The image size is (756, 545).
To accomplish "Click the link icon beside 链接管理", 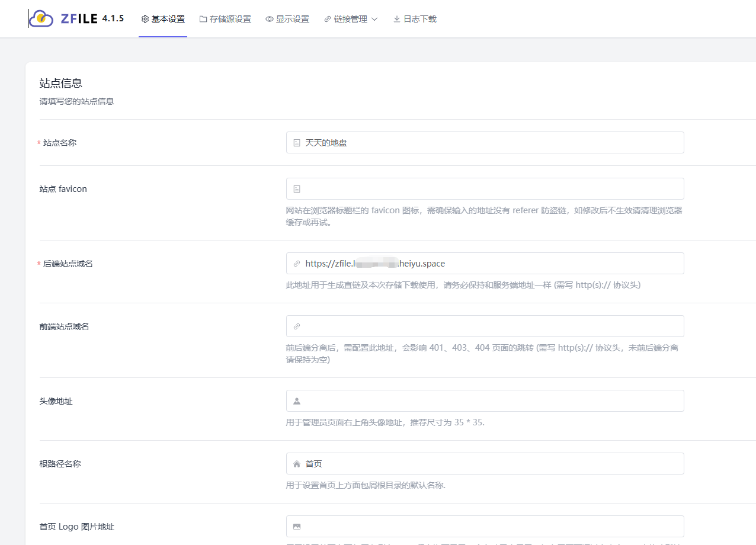I will pos(328,19).
